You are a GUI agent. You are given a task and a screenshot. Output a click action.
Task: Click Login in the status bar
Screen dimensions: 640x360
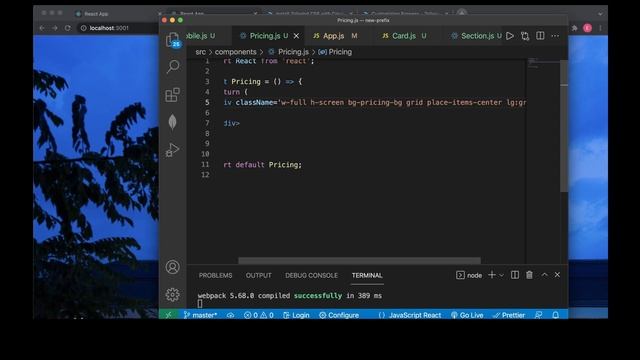click(296, 315)
